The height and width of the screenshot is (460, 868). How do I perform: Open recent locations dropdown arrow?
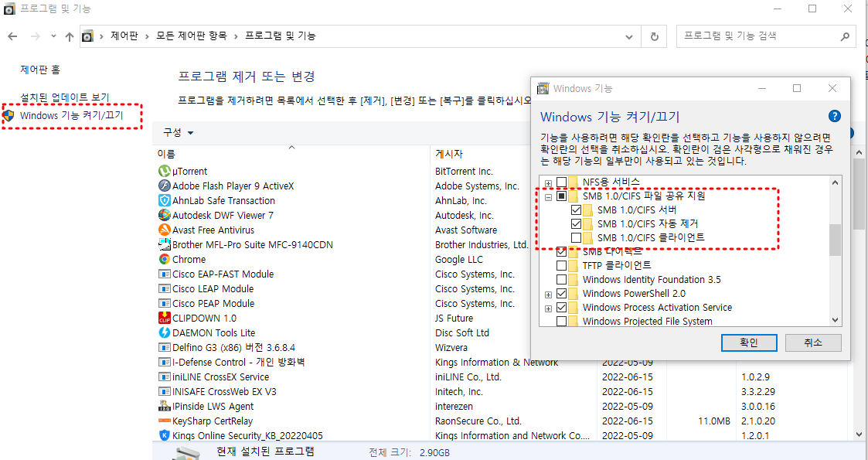53,36
